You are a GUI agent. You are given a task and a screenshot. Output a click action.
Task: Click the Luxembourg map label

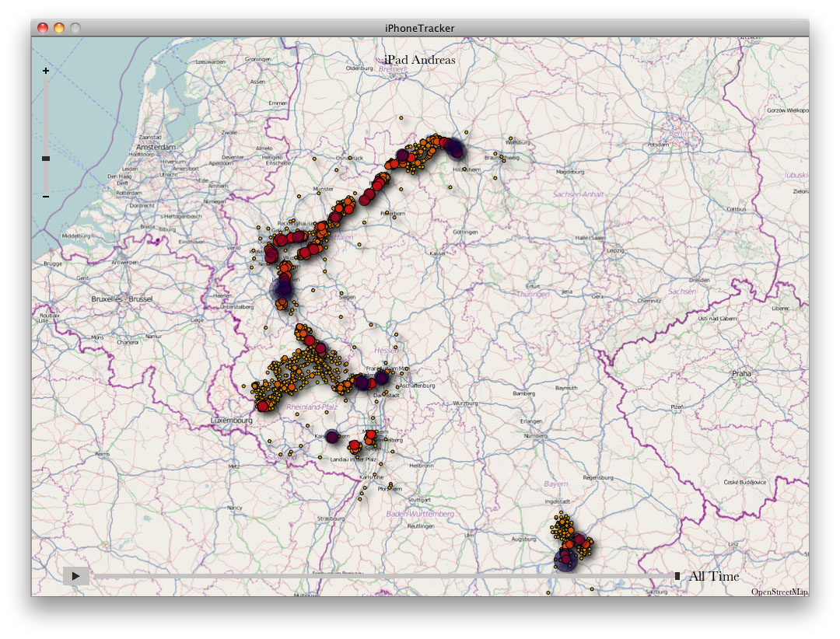coord(231,421)
